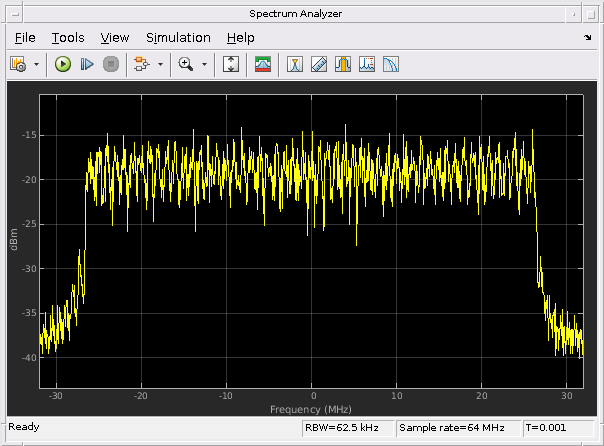Click the Ready status text
604x446 pixels.
[24, 427]
